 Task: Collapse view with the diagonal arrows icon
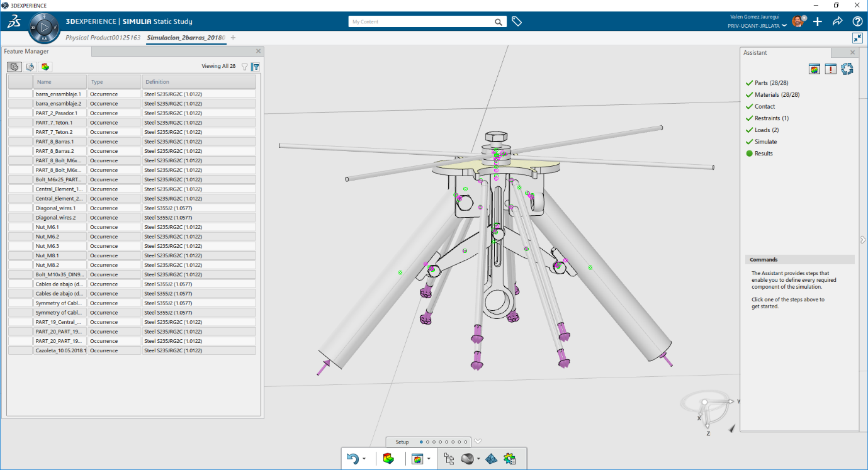(x=857, y=38)
